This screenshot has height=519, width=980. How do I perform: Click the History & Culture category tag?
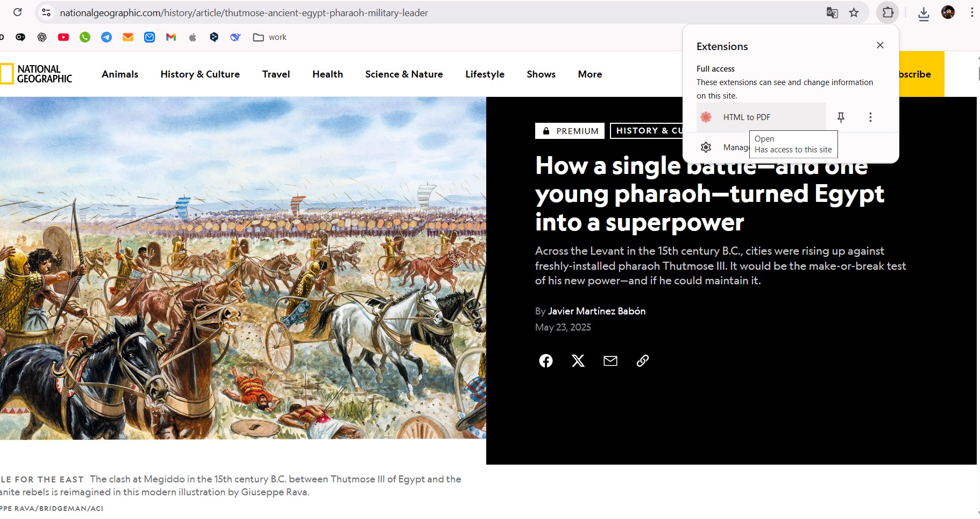[x=647, y=131]
